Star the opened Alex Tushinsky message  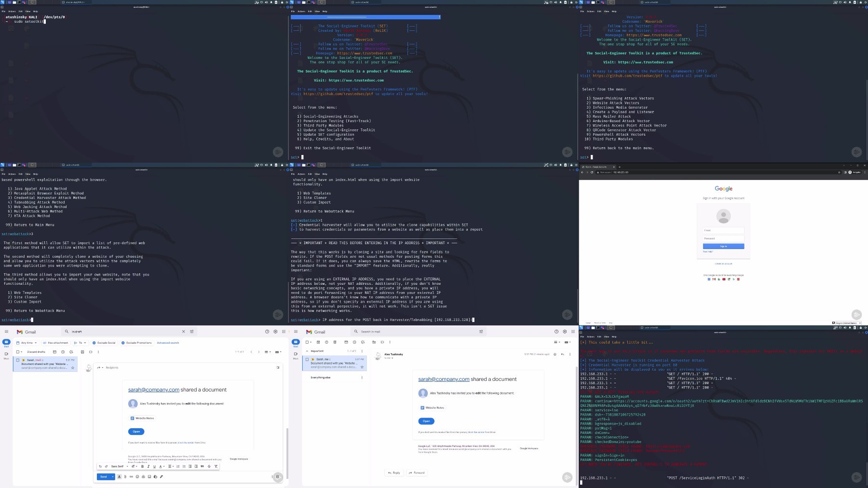click(555, 354)
